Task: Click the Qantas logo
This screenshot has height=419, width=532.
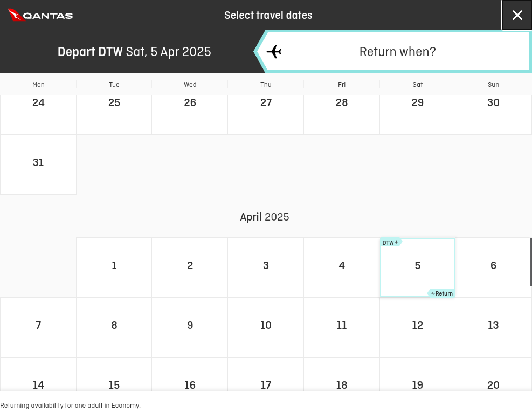Action: coord(40,15)
